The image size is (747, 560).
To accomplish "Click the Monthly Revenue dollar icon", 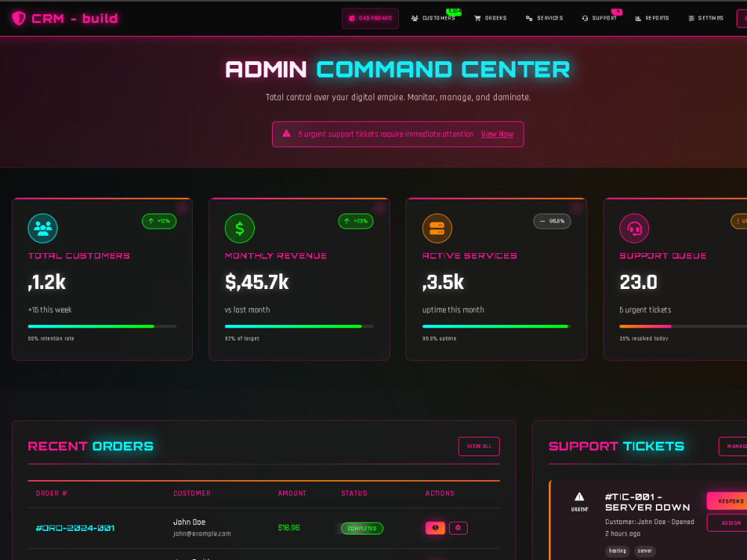I will pos(240,228).
